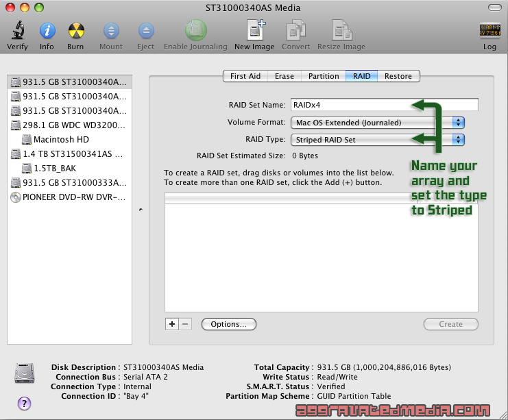Click the ST31000340AS Media disk description value
508x420 pixels.
(x=164, y=367)
